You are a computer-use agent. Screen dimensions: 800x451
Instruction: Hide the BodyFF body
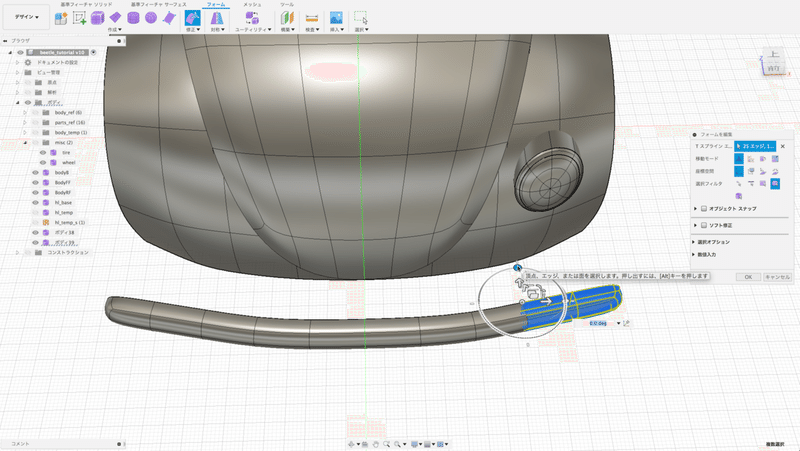35,183
